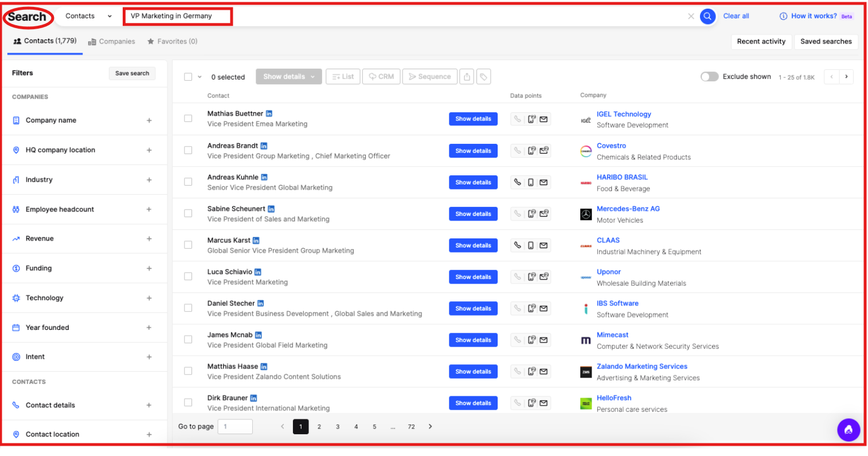This screenshot has height=456, width=868.
Task: Click mobile icon for Andreas Kuhnle
Action: (531, 182)
